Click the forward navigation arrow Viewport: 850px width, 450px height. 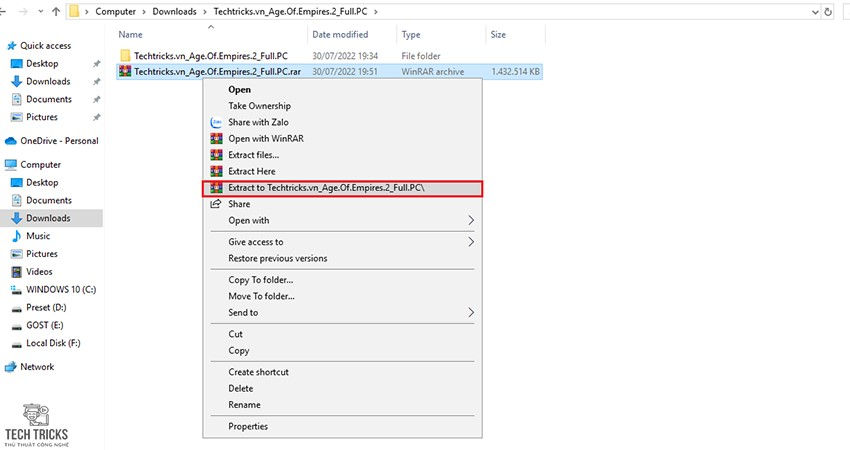pyautogui.click(x=23, y=11)
